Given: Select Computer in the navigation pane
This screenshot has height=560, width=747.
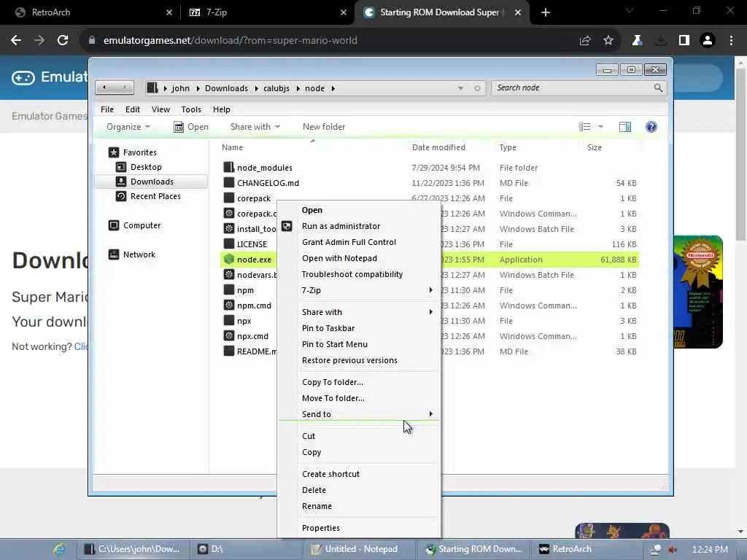Looking at the screenshot, I should coord(142,225).
